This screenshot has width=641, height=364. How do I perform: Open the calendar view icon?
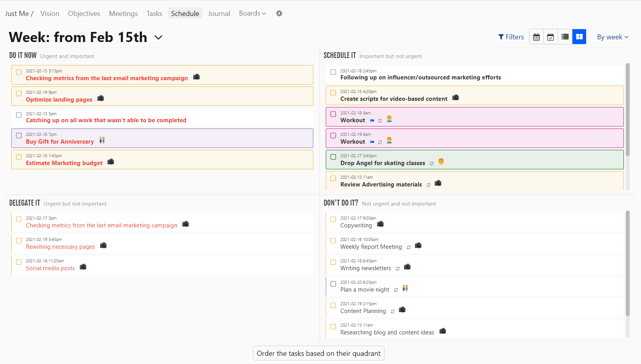(x=536, y=37)
